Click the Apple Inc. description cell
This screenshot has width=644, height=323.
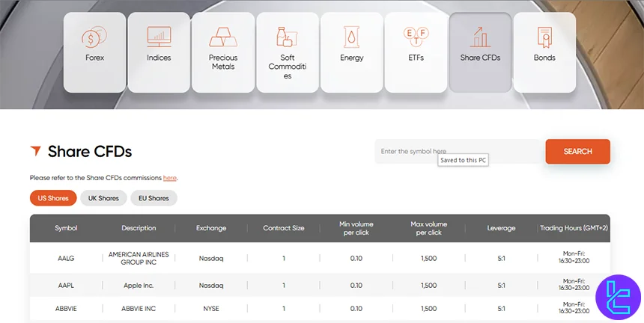tap(139, 286)
